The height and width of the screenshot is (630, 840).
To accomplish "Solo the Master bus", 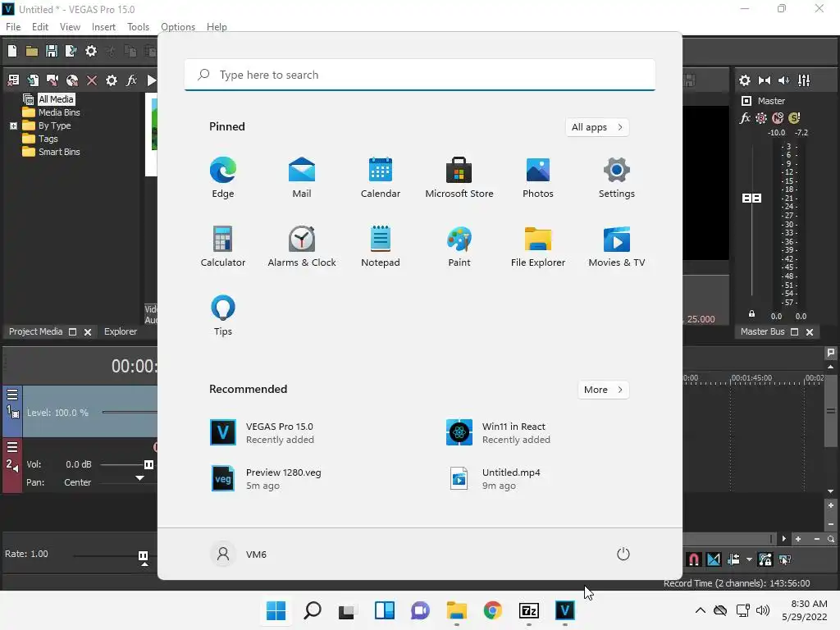I will tap(794, 118).
